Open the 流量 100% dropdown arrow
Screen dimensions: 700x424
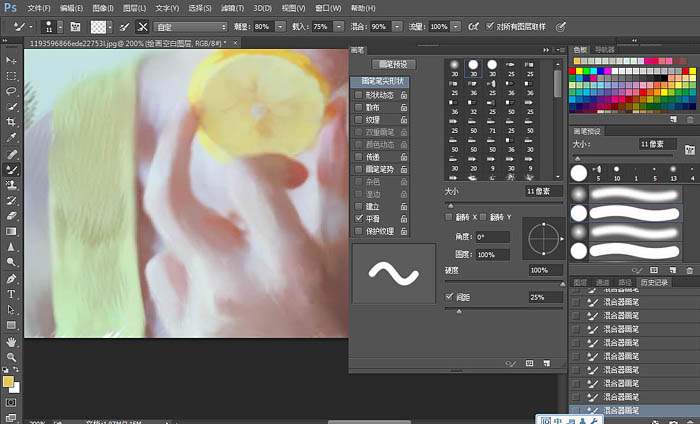455,27
